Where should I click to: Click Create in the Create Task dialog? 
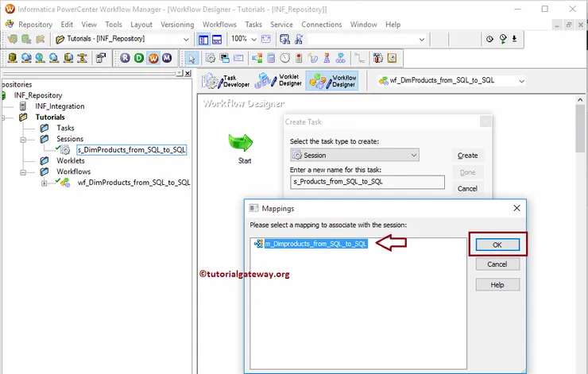tap(467, 155)
